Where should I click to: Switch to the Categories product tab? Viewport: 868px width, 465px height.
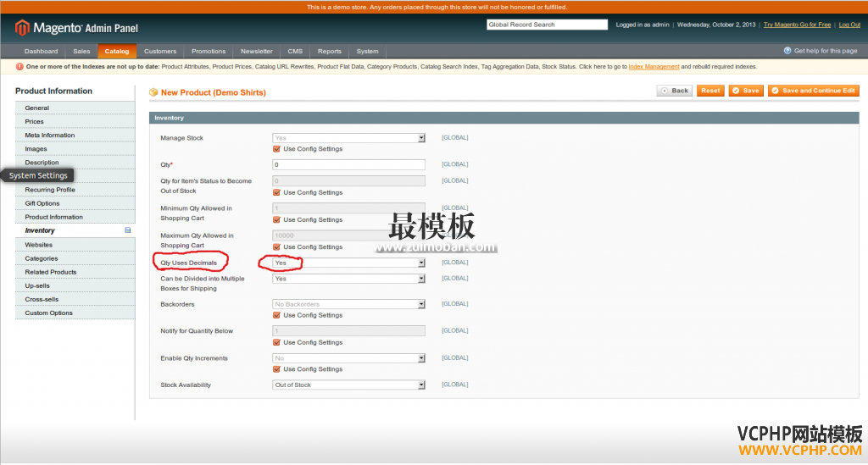pos(42,258)
